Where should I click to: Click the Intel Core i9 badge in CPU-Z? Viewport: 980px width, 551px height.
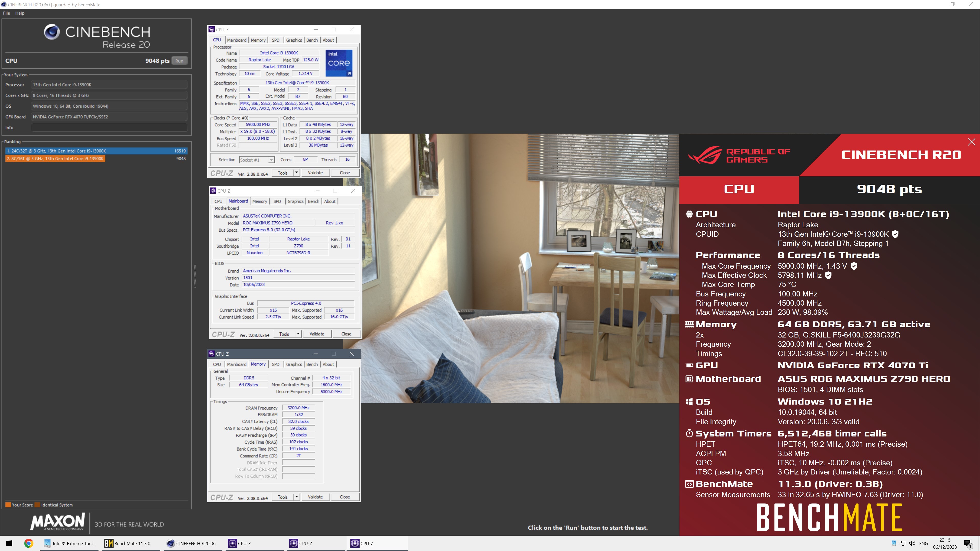339,63
